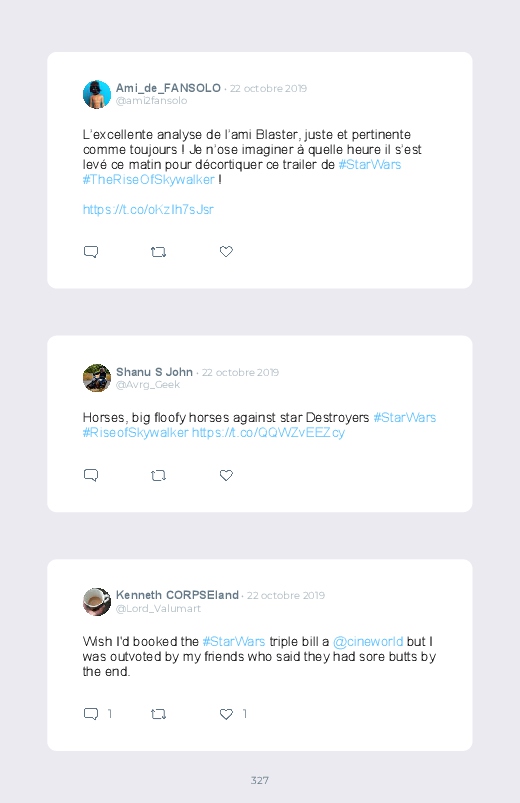Viewport: 520px width, 803px height.
Task: Open the #RiseofSkywalker hashtag
Action: coord(135,433)
